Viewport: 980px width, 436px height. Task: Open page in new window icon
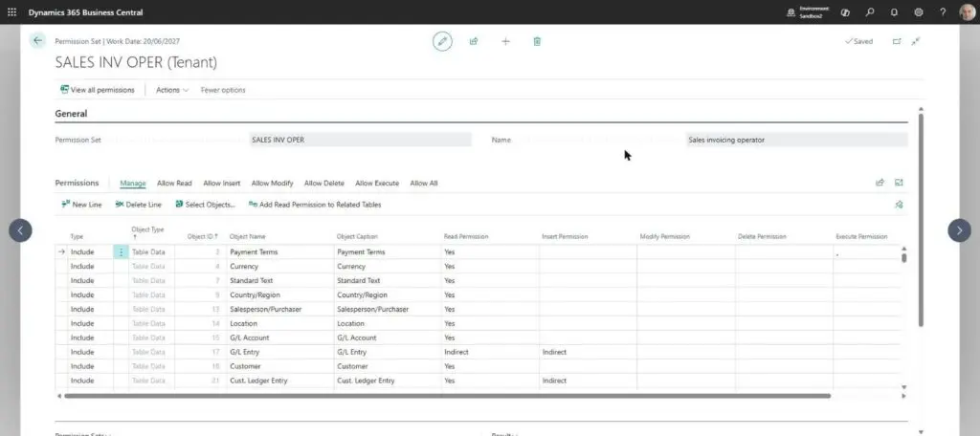(897, 41)
